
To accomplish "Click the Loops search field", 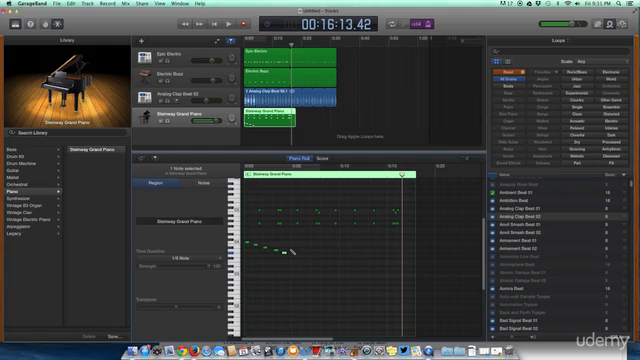I will click(x=560, y=51).
